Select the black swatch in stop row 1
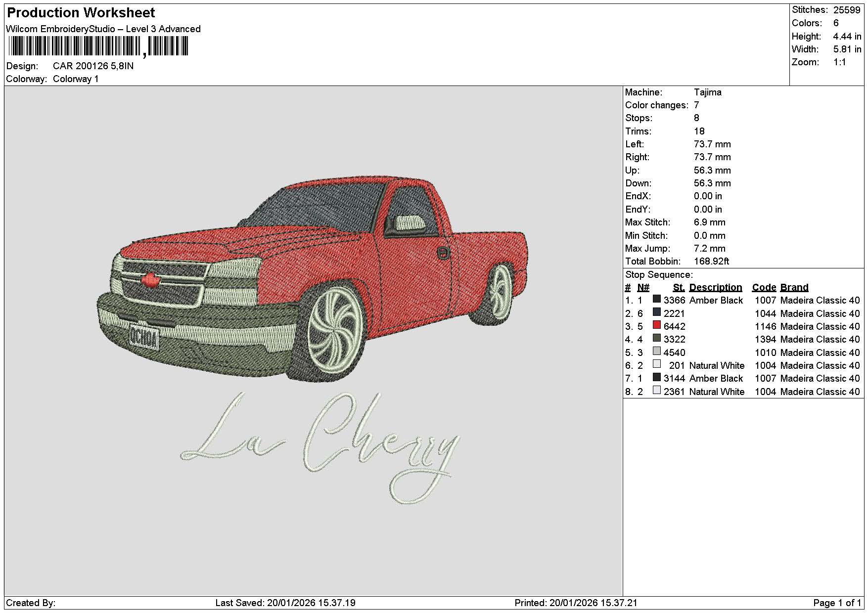The image size is (868, 613). [x=657, y=299]
